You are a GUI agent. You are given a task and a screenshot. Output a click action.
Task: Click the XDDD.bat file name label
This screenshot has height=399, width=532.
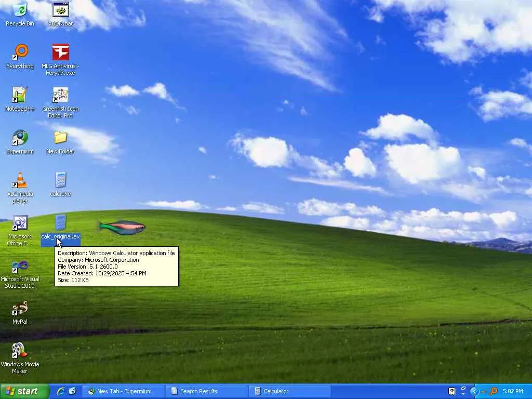pyautogui.click(x=60, y=23)
